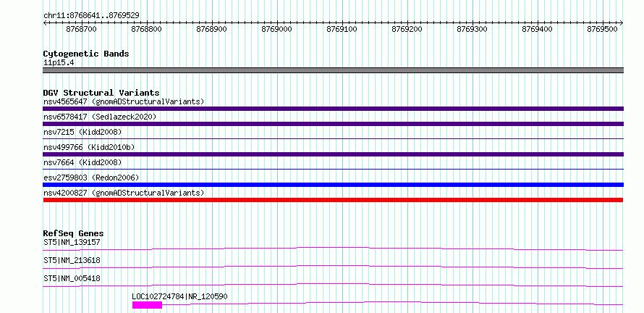Click ruler tick label 8768800

[147, 30]
